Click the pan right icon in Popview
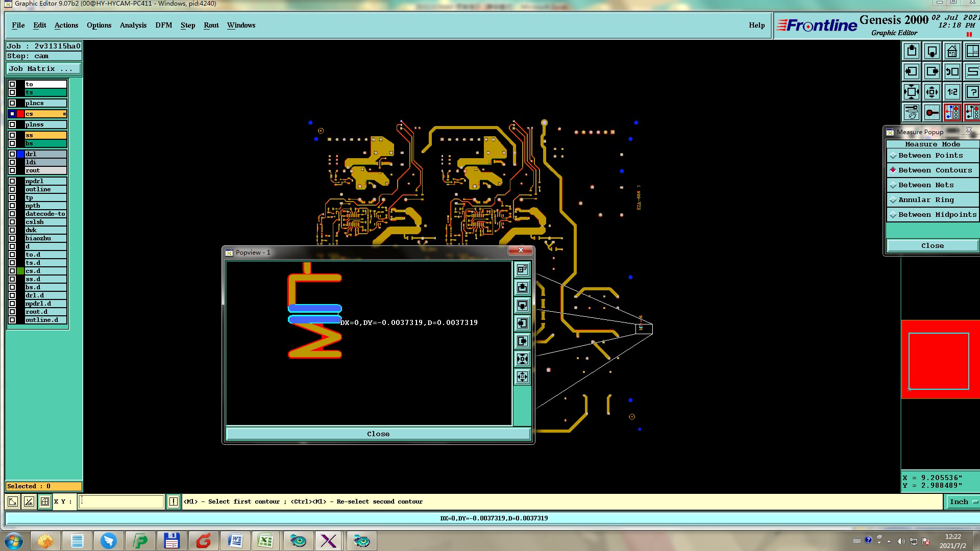The width and height of the screenshot is (980, 551). (x=522, y=341)
